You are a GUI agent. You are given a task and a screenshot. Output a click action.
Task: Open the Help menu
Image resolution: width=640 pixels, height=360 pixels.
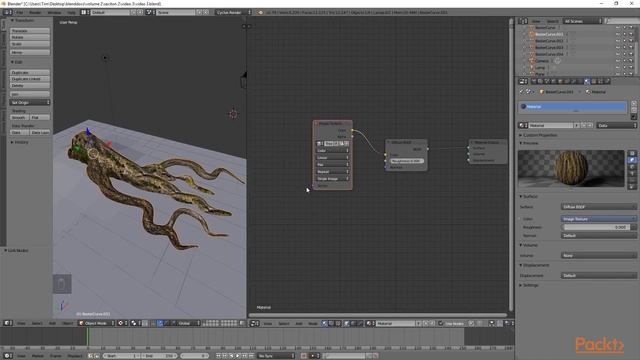click(71, 13)
